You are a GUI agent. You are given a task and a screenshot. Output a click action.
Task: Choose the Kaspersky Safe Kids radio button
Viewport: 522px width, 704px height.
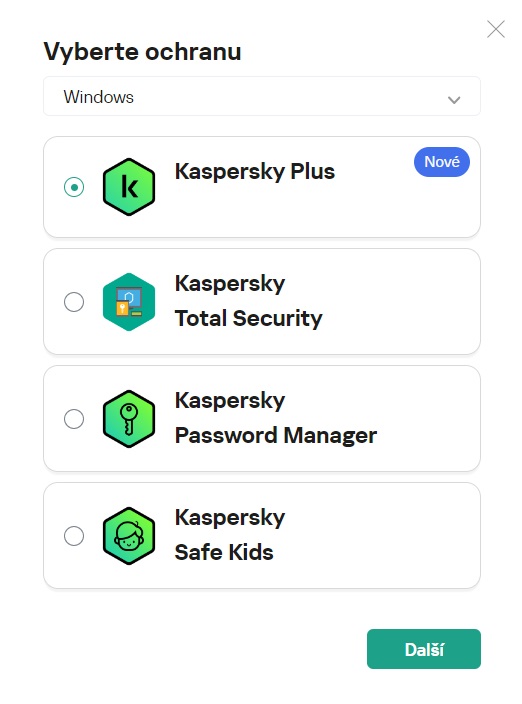tap(74, 536)
